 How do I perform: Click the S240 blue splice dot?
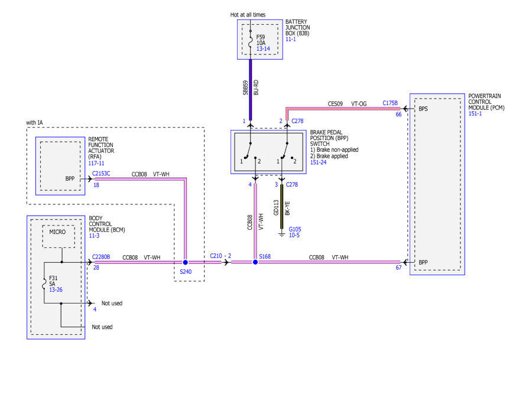pos(185,262)
